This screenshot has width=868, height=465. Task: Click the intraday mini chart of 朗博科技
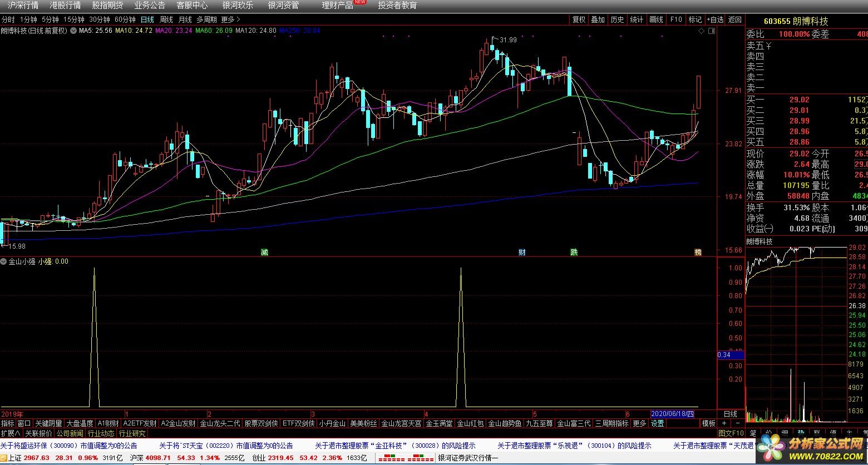click(796, 334)
